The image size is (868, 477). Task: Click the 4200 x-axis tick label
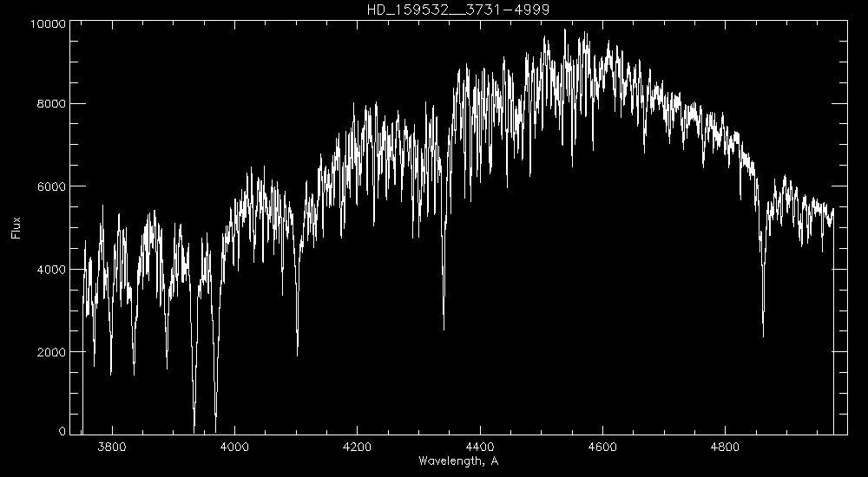pos(357,447)
